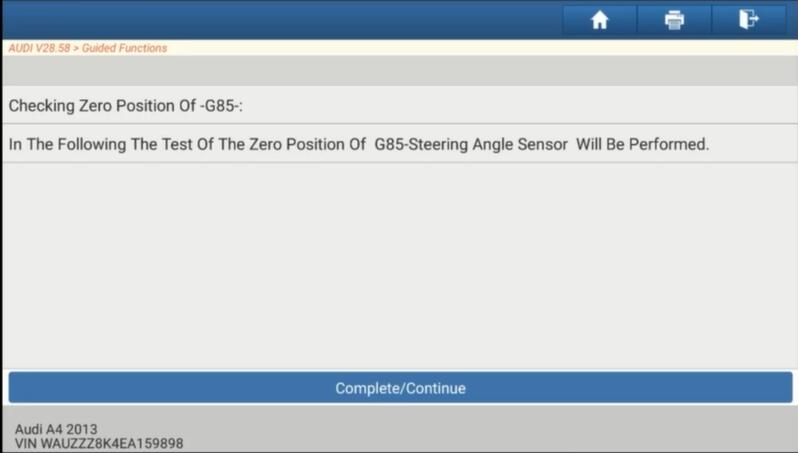Click the blank content area above Complete/Continue
This screenshot has width=798, height=453.
pos(400,266)
